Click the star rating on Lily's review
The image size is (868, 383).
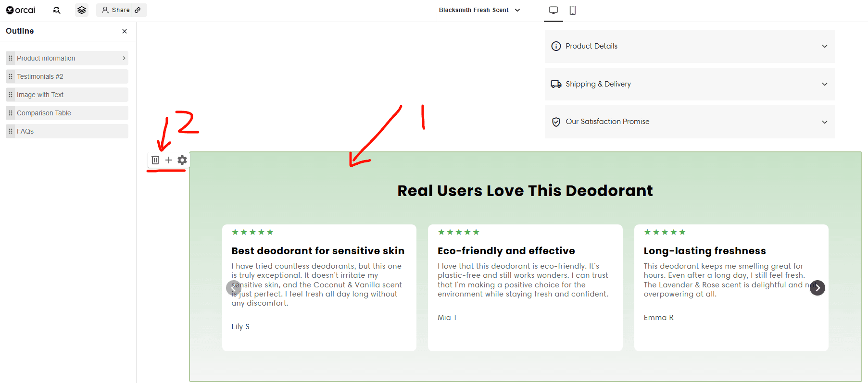click(252, 232)
